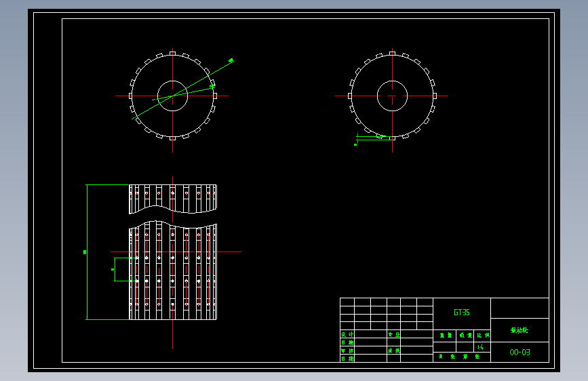Click the 振动轮 part name text
The height and width of the screenshot is (381, 588).
click(520, 330)
